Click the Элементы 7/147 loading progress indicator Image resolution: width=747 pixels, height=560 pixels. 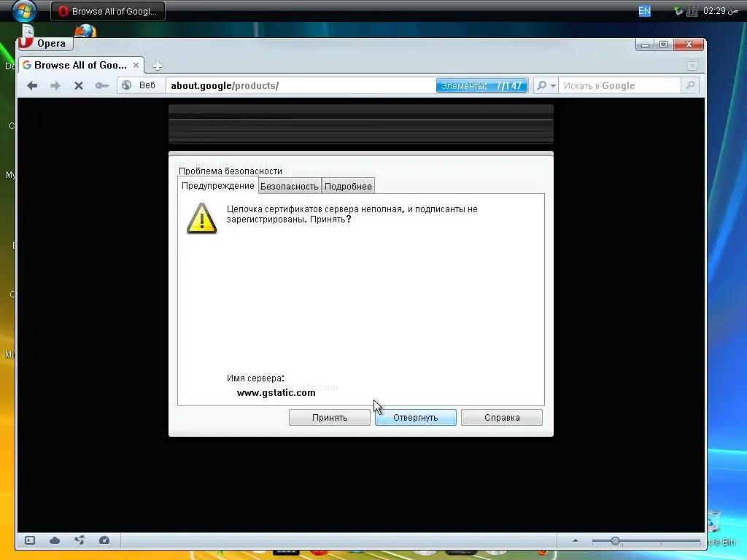tap(481, 86)
